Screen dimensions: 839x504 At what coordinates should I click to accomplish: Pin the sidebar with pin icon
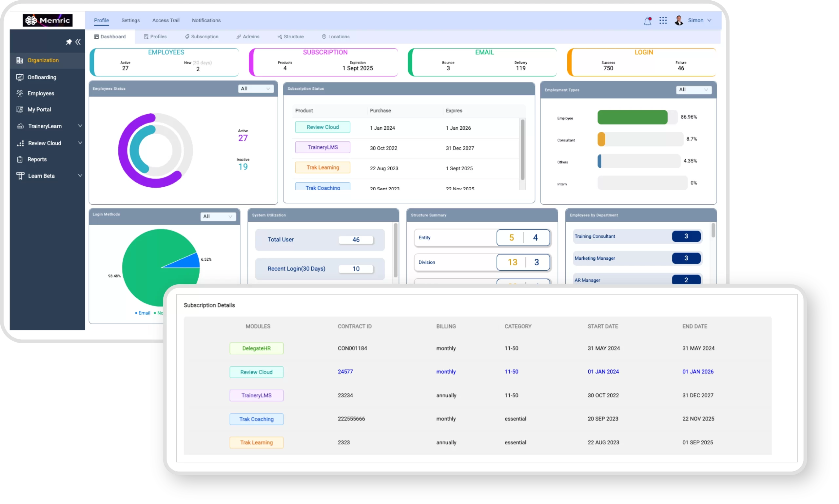68,42
